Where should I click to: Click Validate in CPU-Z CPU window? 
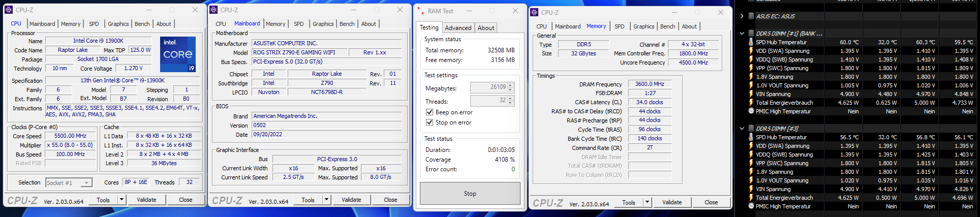point(146,200)
